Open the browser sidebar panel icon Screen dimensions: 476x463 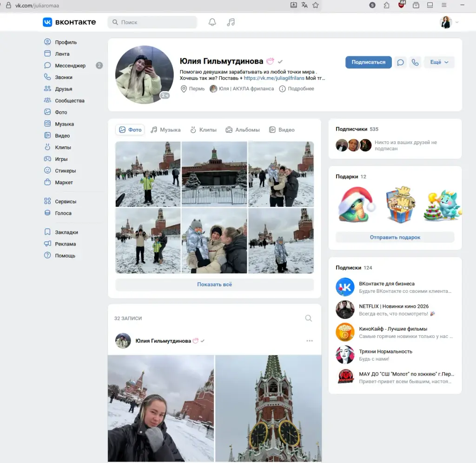coord(430,5)
